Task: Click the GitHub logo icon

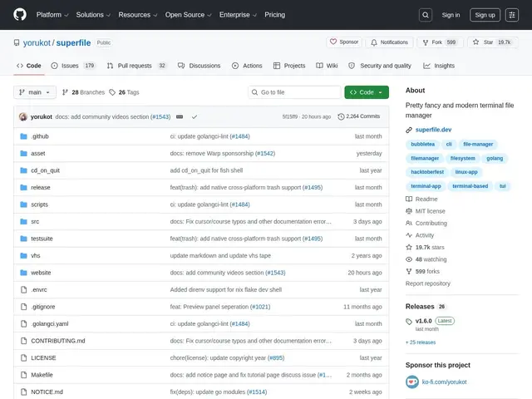Action: pyautogui.click(x=20, y=15)
